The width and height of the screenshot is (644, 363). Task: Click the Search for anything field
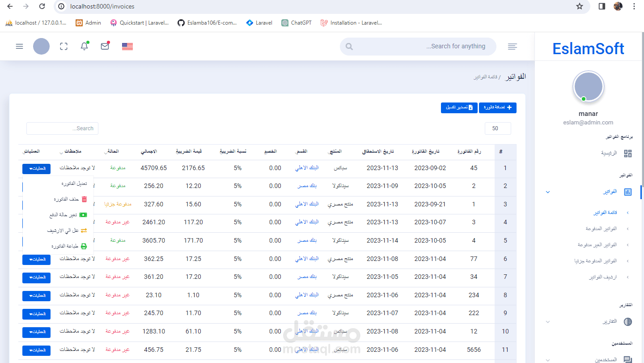click(x=418, y=46)
